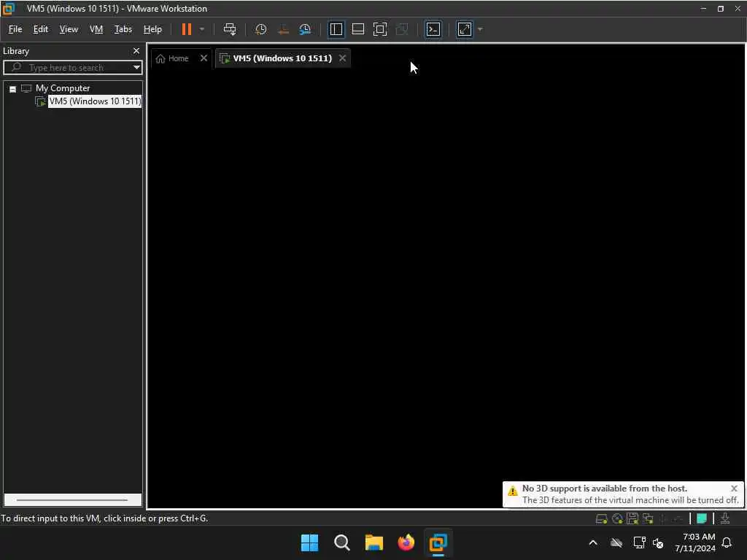Viewport: 747px width, 560px height.
Task: Send Ctrl+Alt+Del to the virtual machine
Action: point(230,29)
